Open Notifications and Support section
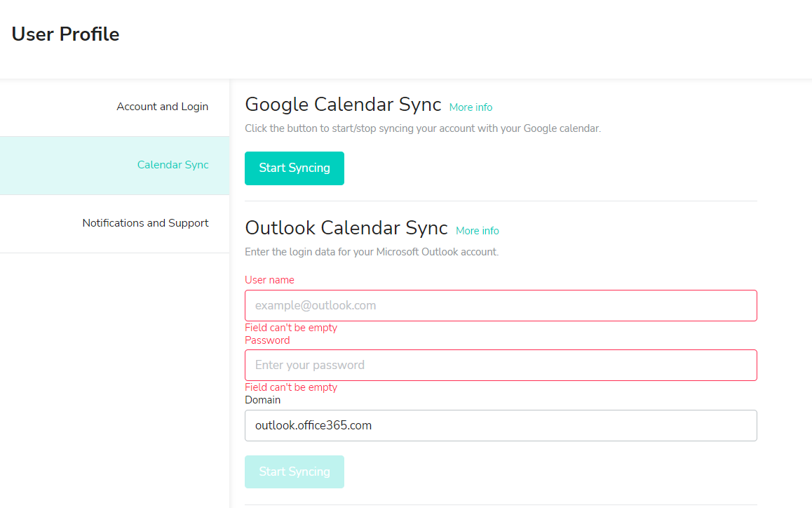The image size is (812, 508). coord(114,223)
